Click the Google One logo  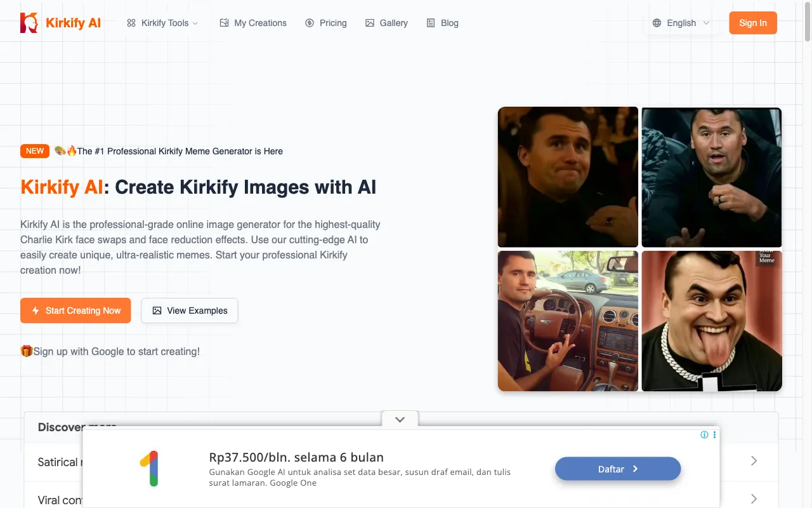point(148,469)
